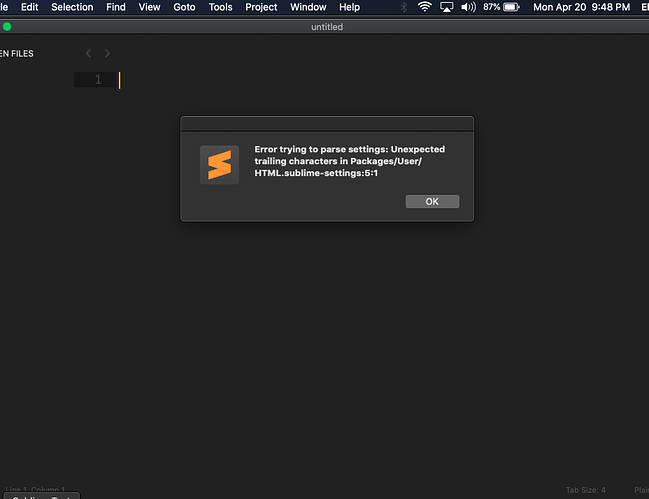The image size is (649, 499).
Task: Click the Sublime Text logo in dialog
Action: click(x=219, y=165)
